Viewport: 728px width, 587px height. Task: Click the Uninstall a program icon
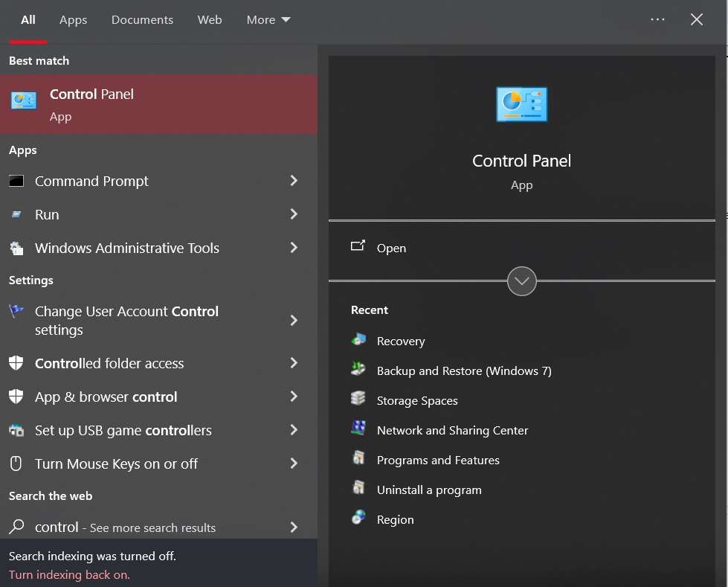(x=358, y=487)
